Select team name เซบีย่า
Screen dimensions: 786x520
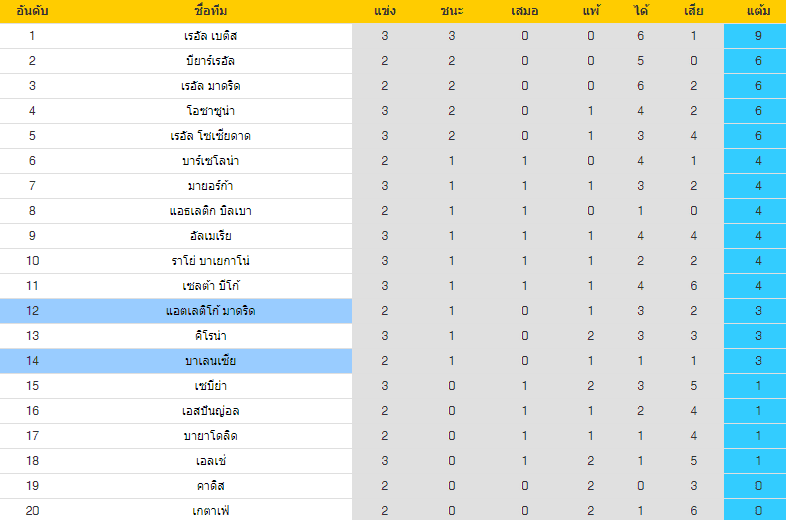pos(211,386)
